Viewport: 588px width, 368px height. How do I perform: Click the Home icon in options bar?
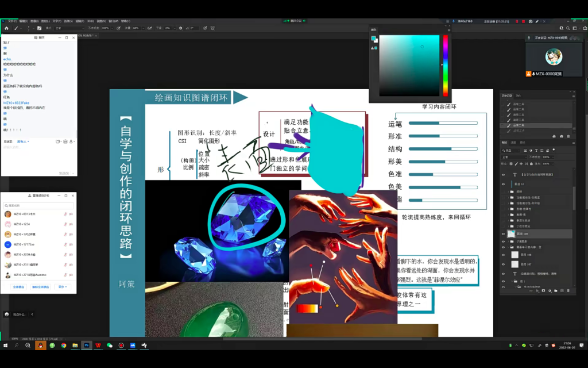coord(6,28)
